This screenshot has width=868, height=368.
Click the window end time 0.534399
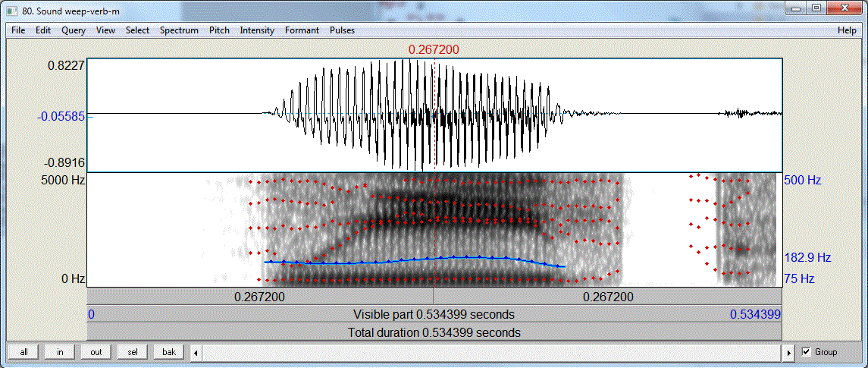click(755, 315)
